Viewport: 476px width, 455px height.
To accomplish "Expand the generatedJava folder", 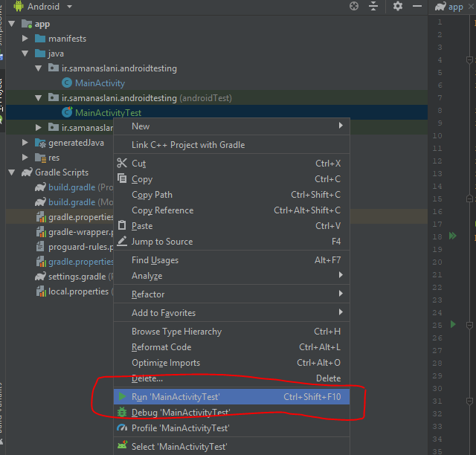I will tap(25, 142).
